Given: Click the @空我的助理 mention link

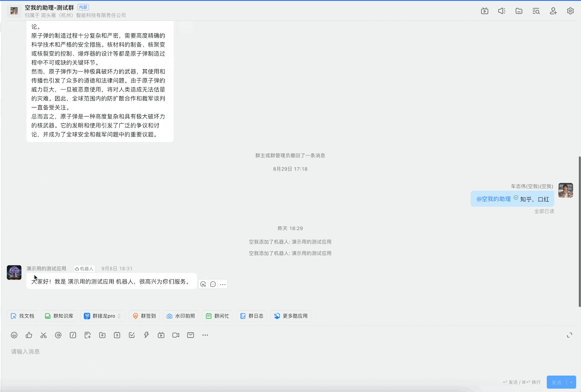Looking at the screenshot, I should pos(493,199).
